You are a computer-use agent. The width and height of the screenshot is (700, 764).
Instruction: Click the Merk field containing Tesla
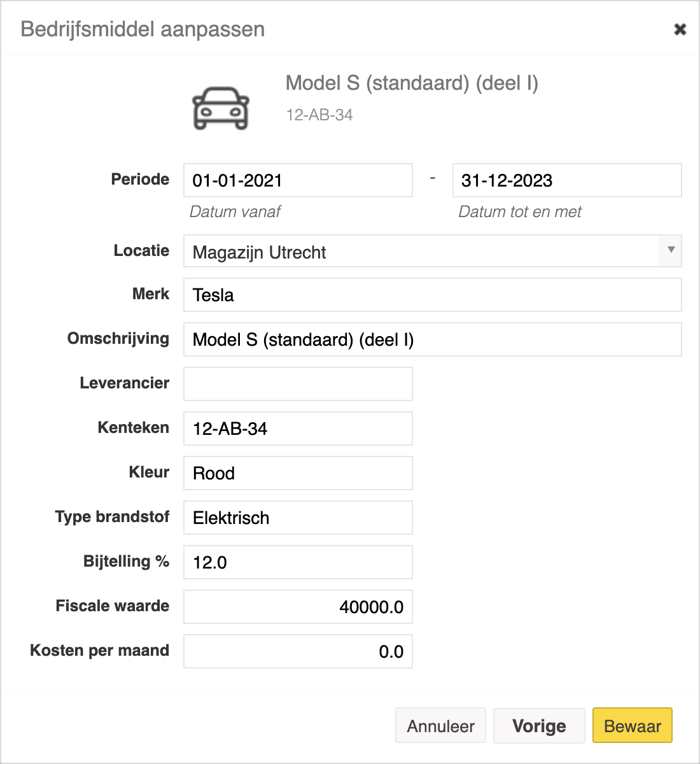[x=433, y=295]
